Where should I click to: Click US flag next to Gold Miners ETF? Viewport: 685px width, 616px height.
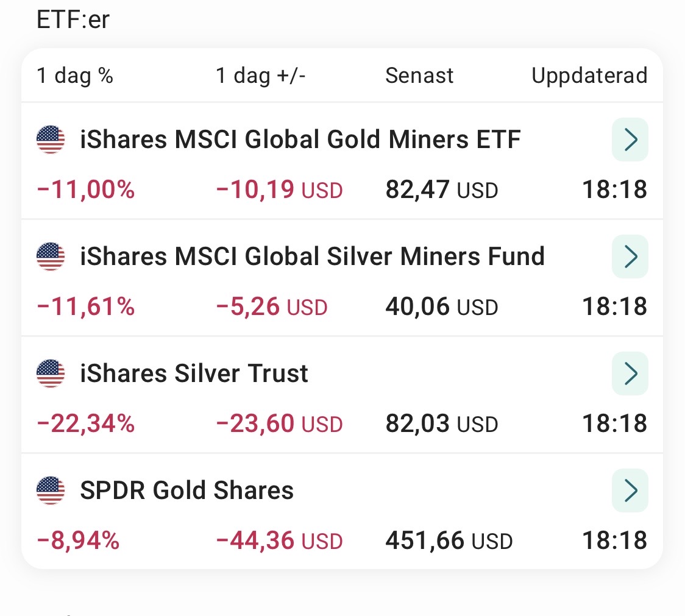click(51, 140)
